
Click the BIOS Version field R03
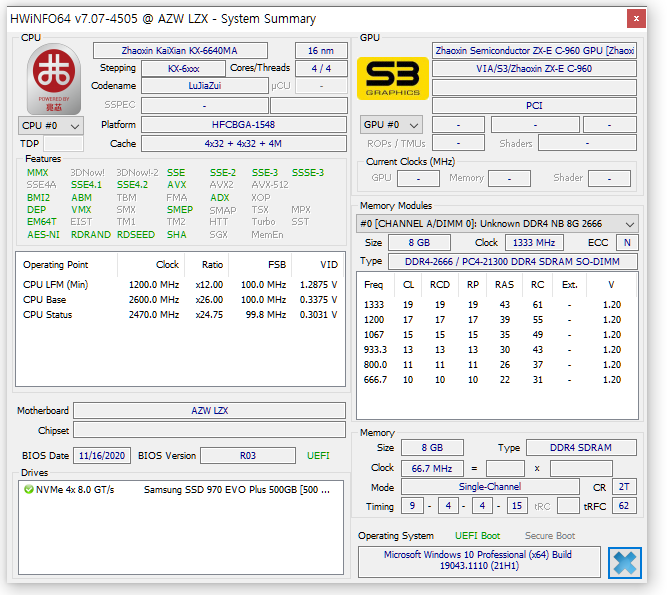pyautogui.click(x=248, y=456)
